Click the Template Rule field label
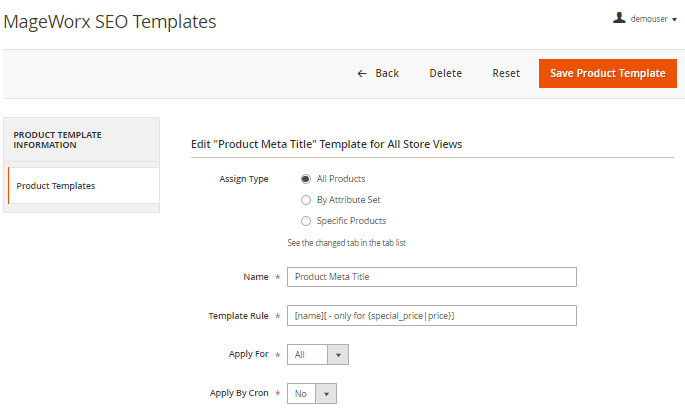This screenshot has height=408, width=685. tap(238, 316)
